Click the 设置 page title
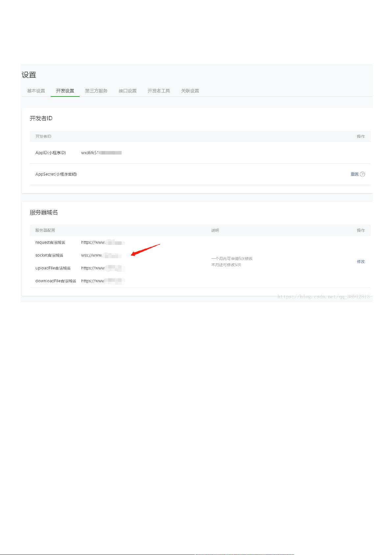Screen dimensions: 392x555 pyautogui.click(x=29, y=75)
